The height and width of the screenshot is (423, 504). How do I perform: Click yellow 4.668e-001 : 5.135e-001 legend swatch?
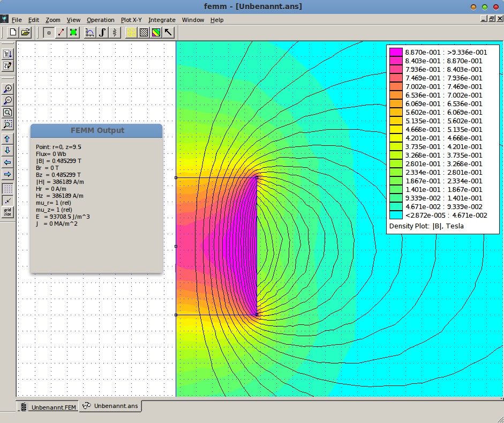(x=396, y=129)
